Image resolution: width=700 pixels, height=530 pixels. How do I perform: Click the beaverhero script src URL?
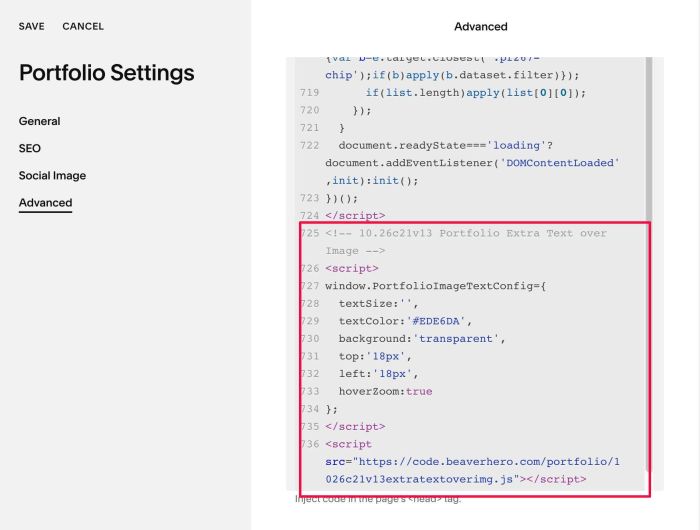pos(472,470)
